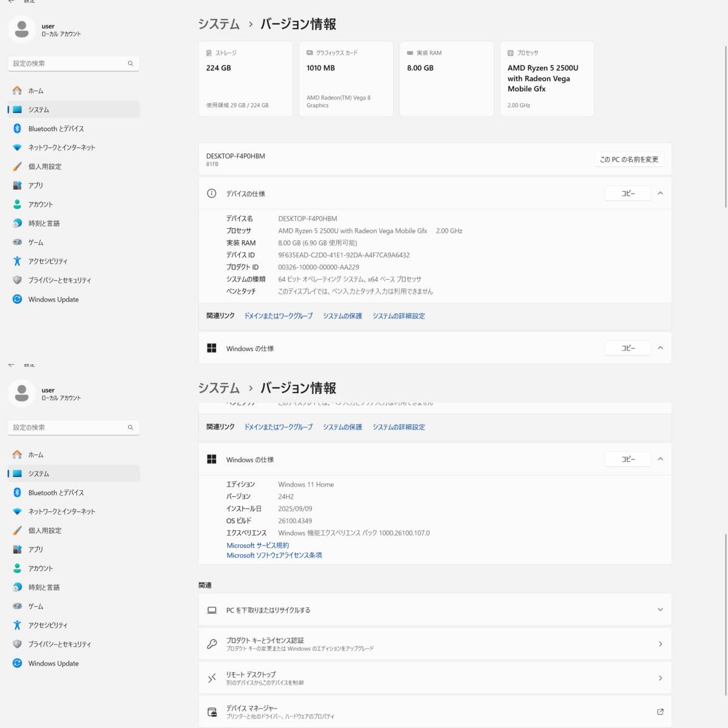Click the laptop icon for PC を下取りまたはリサイクルする
The width and height of the screenshot is (728, 728).
coord(212,610)
